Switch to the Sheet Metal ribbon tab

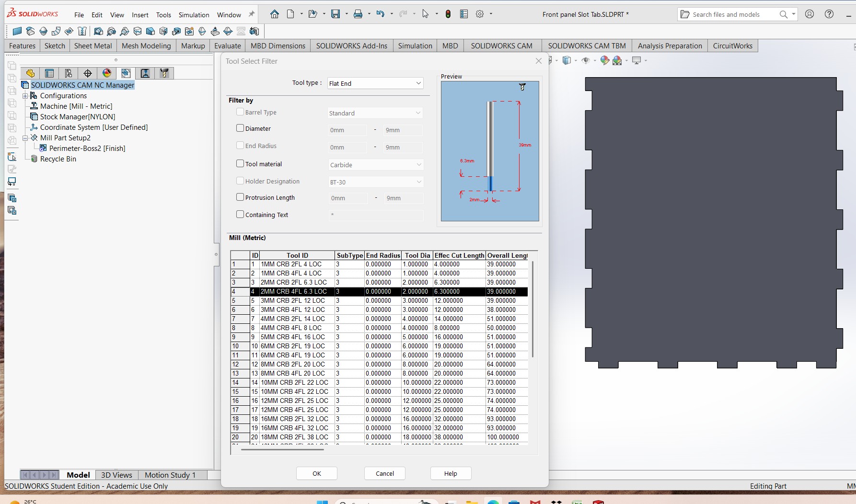[x=93, y=46]
